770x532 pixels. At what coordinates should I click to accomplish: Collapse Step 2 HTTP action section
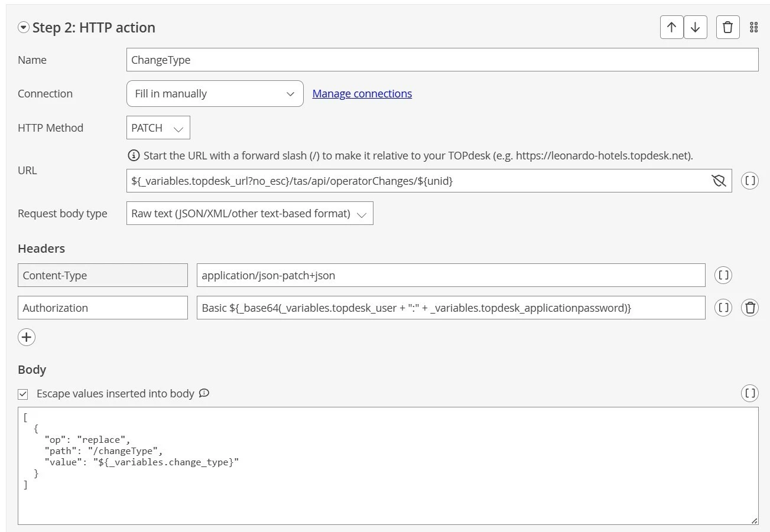[x=24, y=27]
